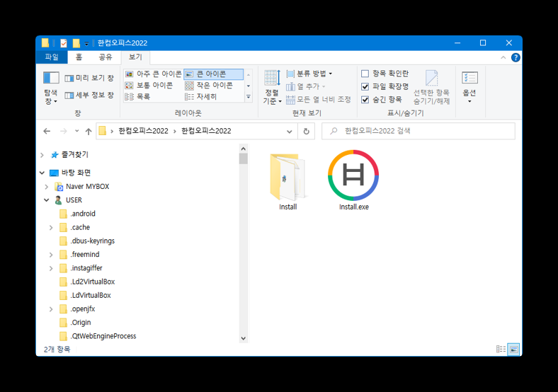Expand the 즐겨찾기 (Favorites) tree node

coord(42,155)
